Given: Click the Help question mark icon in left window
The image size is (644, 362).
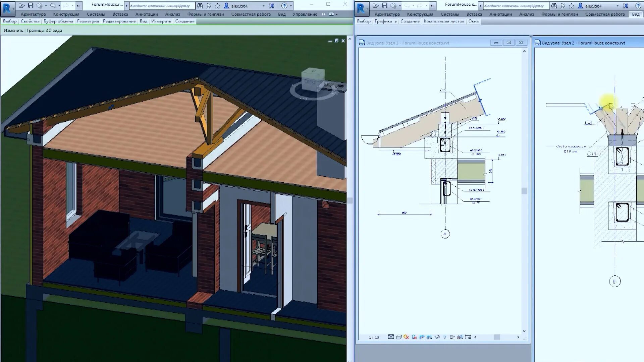Looking at the screenshot, I should click(x=284, y=6).
